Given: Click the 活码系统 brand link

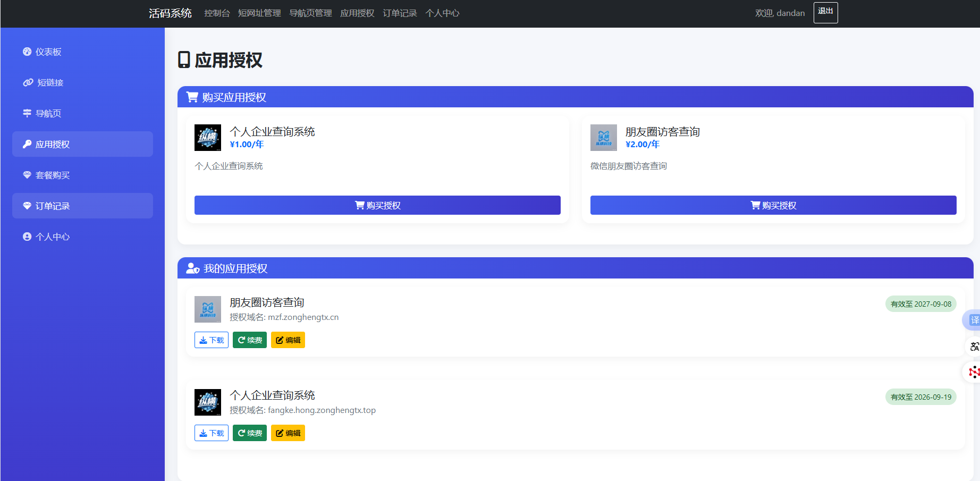Looking at the screenshot, I should 170,13.
